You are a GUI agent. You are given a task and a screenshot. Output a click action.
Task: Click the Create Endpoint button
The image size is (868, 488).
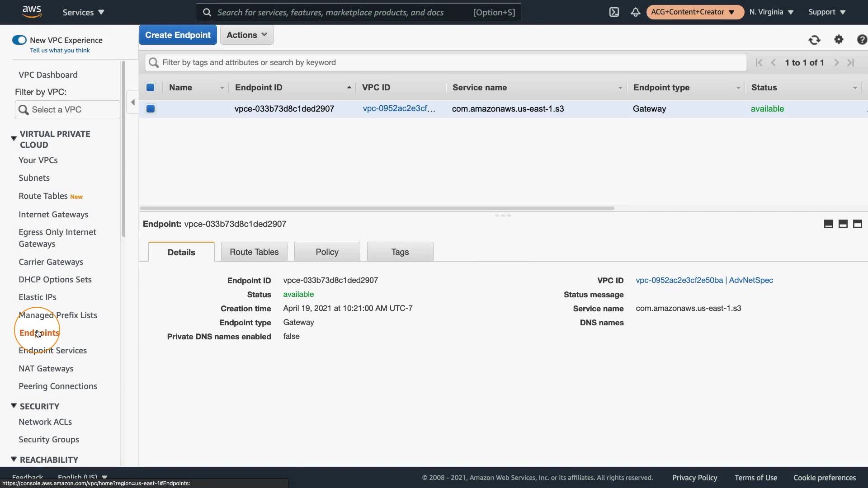click(x=178, y=35)
